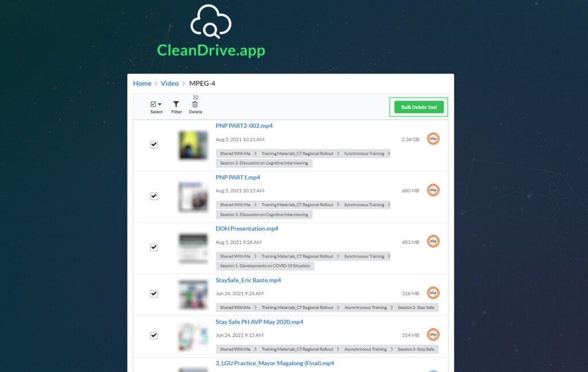The image size is (588, 372).
Task: Click Shared With Me in DOH Presentation row
Action: tap(235, 256)
